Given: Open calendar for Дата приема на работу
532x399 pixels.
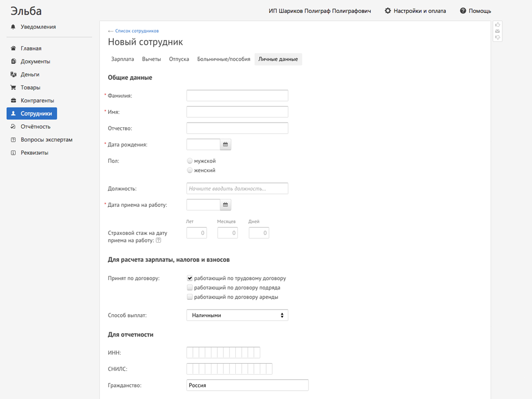Looking at the screenshot, I should tap(225, 205).
